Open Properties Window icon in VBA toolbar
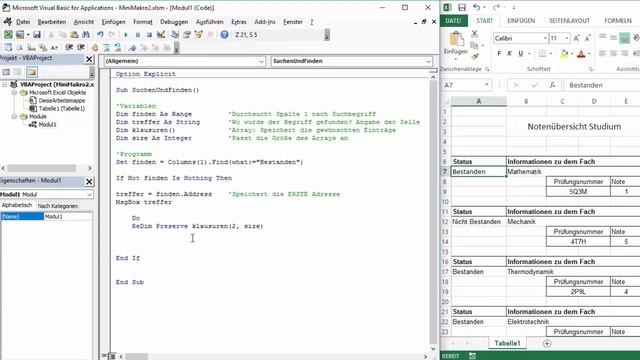 (x=187, y=35)
